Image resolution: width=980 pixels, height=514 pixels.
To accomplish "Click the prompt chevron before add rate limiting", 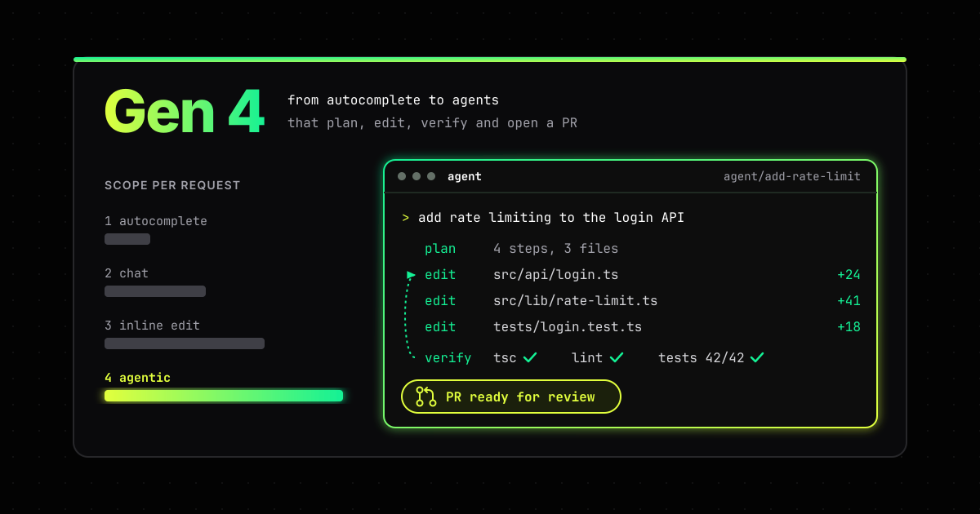I will (x=405, y=218).
